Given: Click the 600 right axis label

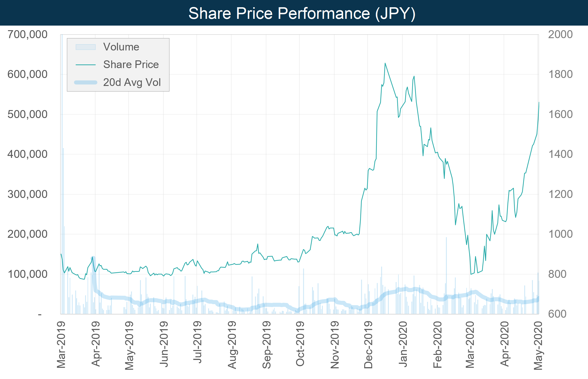Looking at the screenshot, I should tap(557, 314).
